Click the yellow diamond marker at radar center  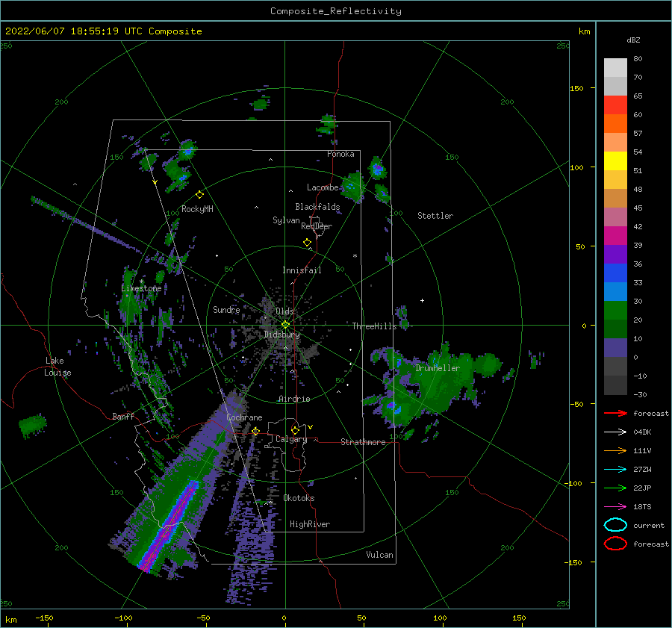[285, 325]
